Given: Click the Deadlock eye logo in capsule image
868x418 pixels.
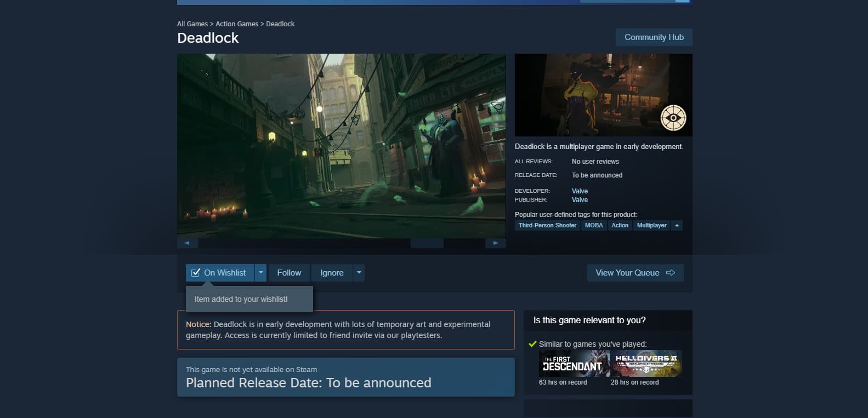Looking at the screenshot, I should click(x=673, y=117).
